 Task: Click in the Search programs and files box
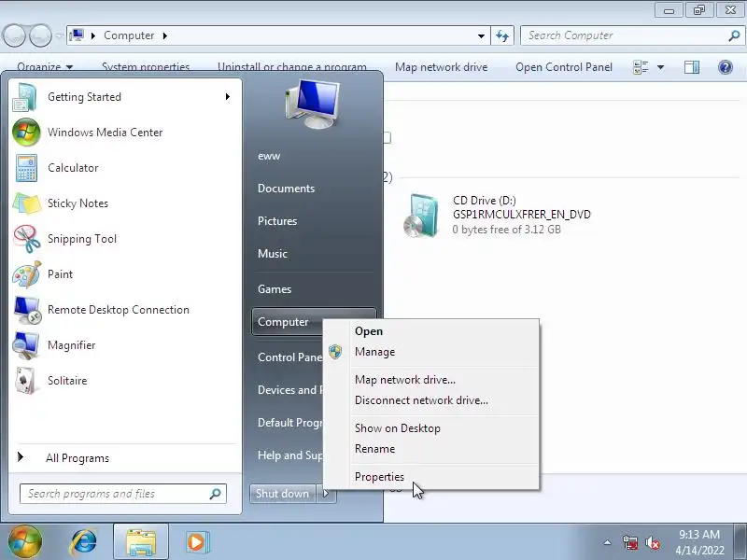coord(123,494)
